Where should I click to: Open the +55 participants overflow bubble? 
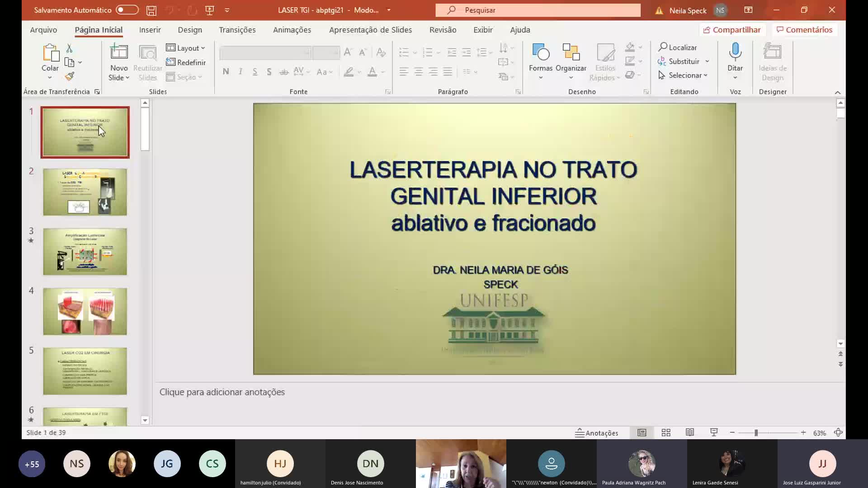[x=32, y=464]
